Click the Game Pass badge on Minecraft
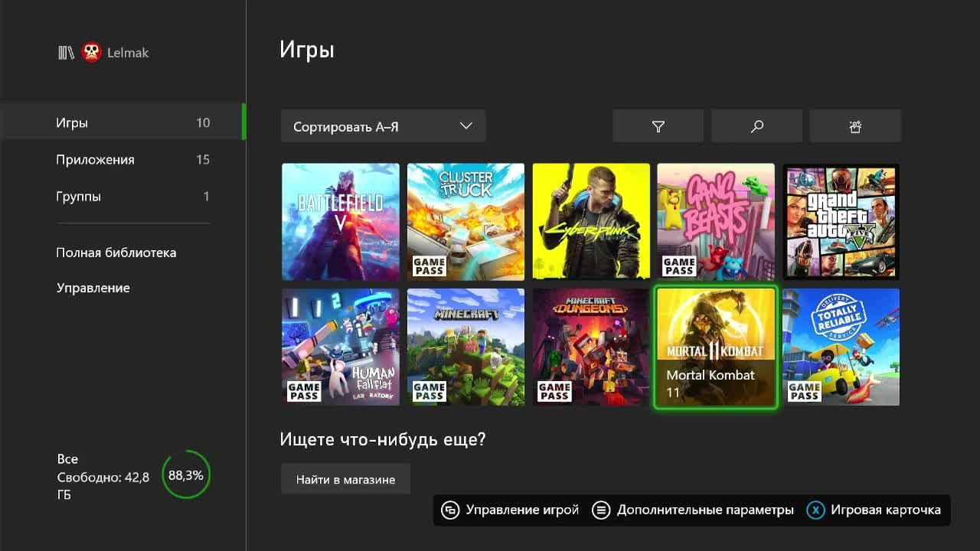The image size is (980, 551). [429, 392]
